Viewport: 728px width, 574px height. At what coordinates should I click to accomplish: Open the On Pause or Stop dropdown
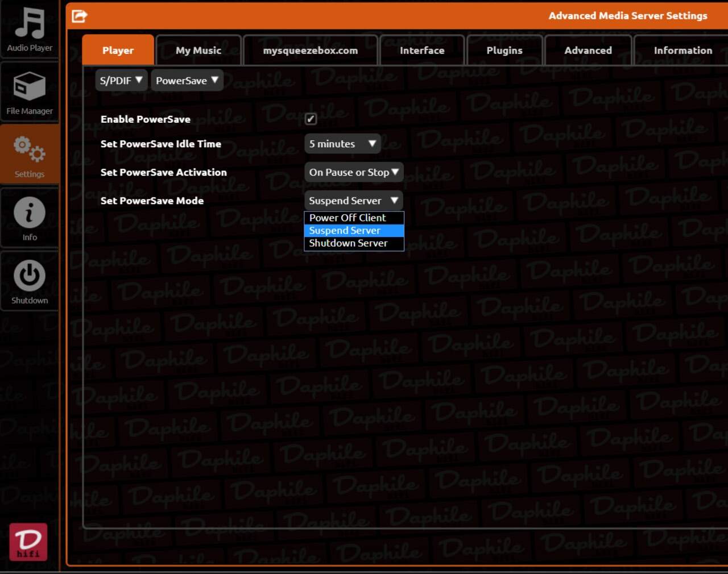354,172
